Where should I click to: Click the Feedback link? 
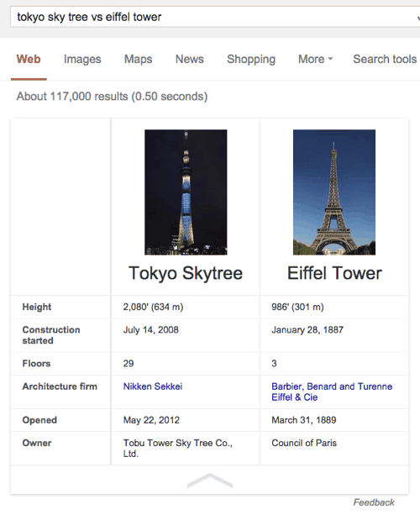374,502
